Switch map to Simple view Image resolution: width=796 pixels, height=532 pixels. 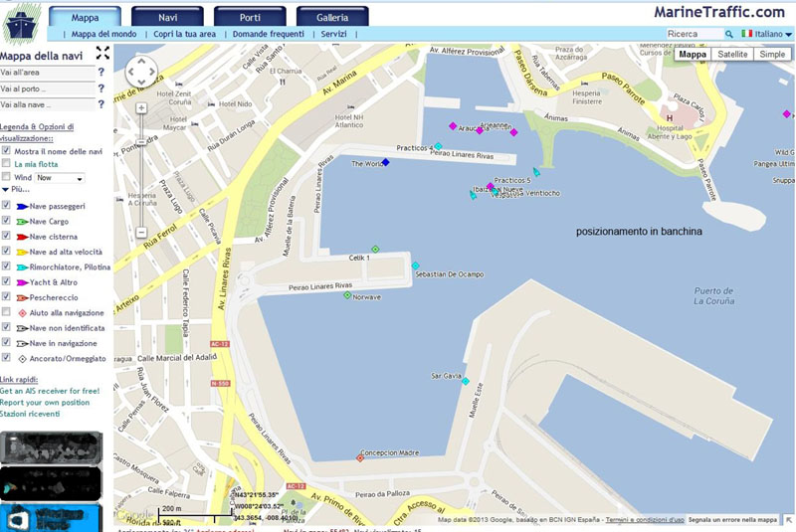[x=772, y=55]
